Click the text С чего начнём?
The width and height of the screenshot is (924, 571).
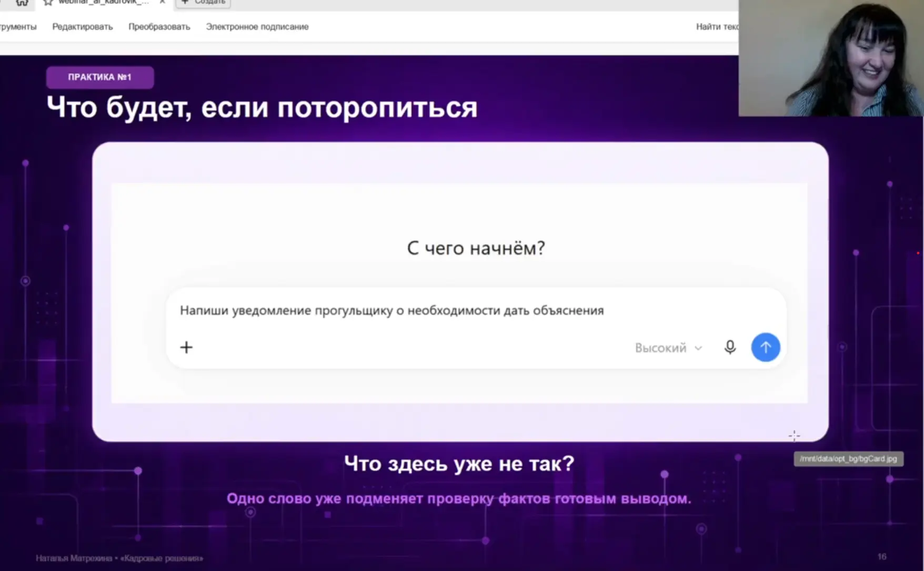(x=476, y=248)
